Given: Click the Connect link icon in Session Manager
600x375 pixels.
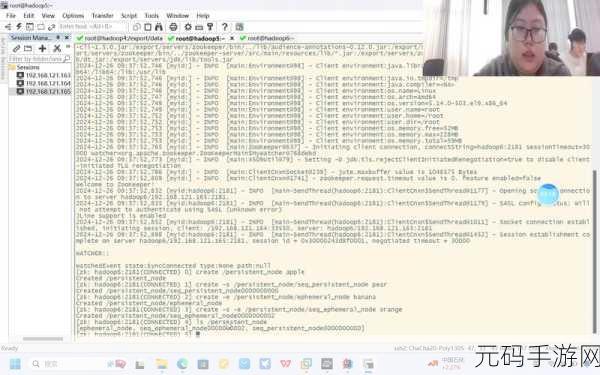Looking at the screenshot, I should click(x=16, y=49).
